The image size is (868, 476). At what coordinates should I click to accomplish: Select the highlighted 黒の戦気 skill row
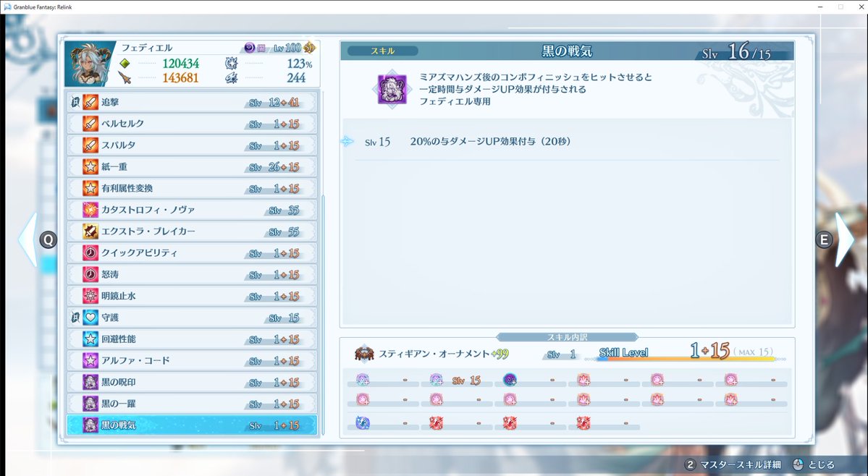tap(192, 425)
